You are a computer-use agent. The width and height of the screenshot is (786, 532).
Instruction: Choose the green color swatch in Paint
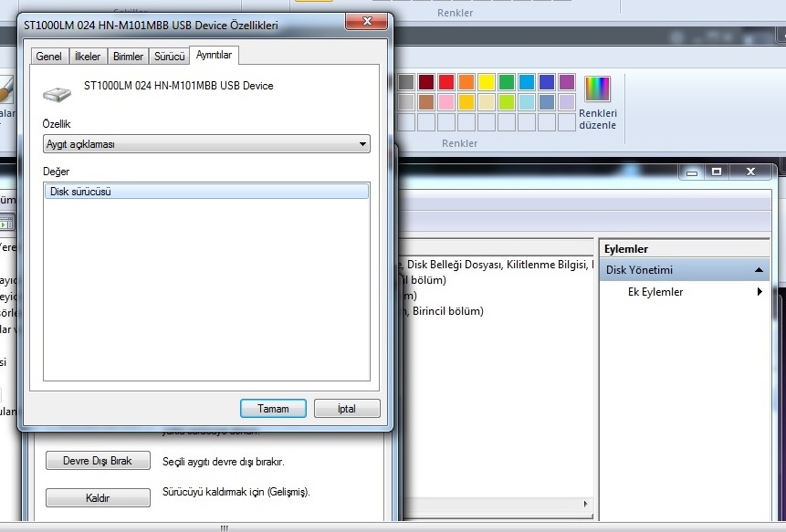507,82
